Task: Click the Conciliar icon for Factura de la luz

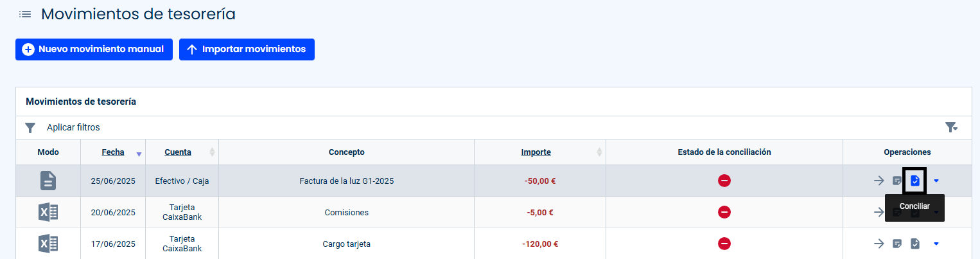Action: (x=915, y=181)
